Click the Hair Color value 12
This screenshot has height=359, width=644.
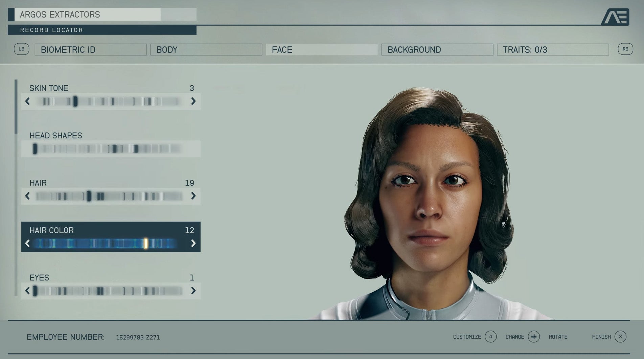point(189,230)
